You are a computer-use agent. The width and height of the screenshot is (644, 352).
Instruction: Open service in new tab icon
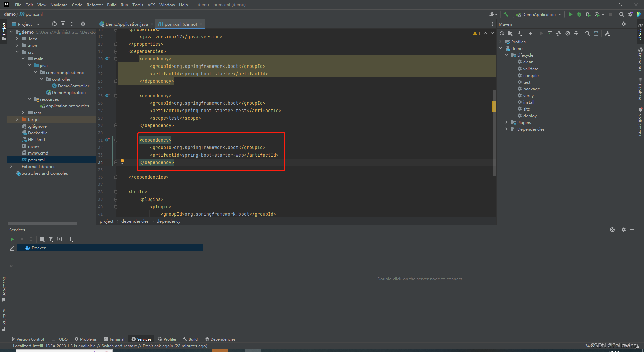pos(59,239)
